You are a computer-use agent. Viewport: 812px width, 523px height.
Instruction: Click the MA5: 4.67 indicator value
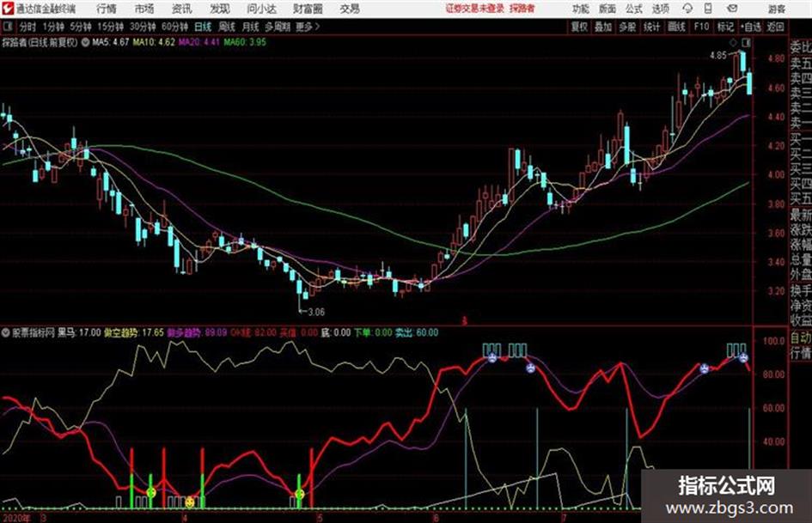110,42
